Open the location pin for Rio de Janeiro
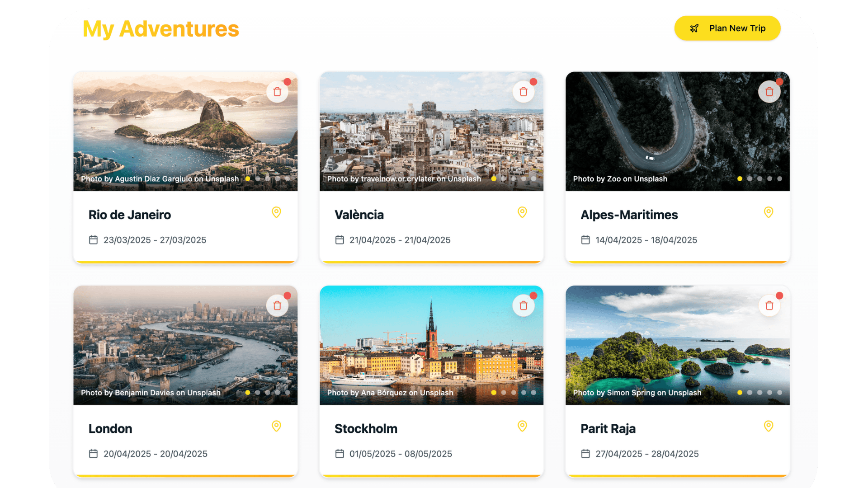 (277, 212)
